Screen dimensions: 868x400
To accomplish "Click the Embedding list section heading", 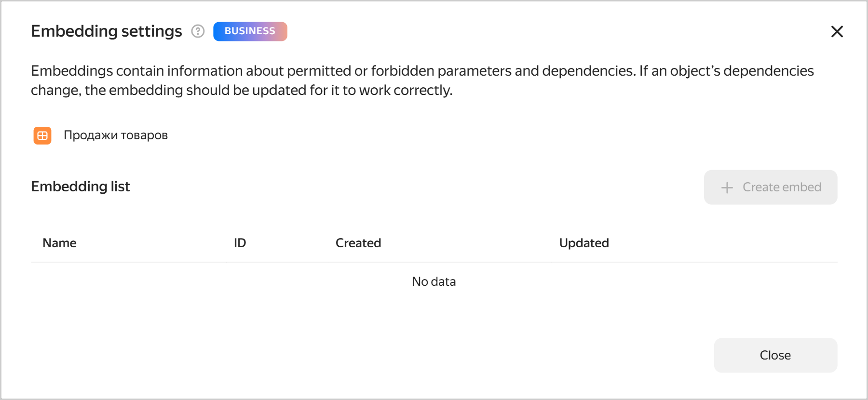I will pyautogui.click(x=81, y=187).
